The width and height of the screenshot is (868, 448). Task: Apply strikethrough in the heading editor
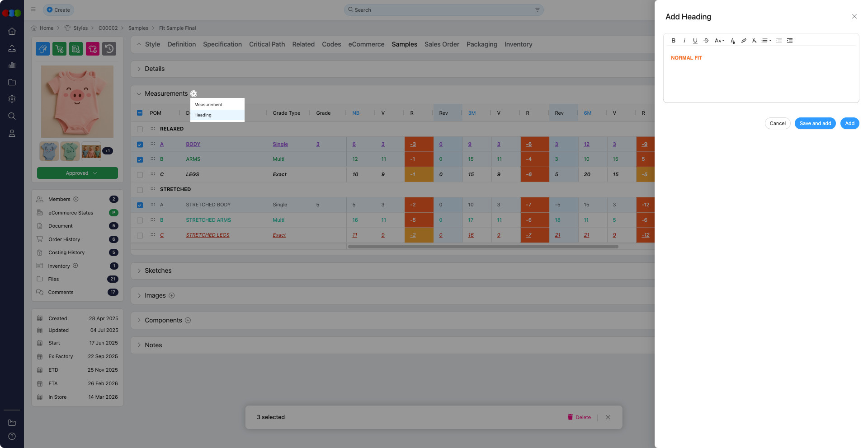click(x=706, y=41)
